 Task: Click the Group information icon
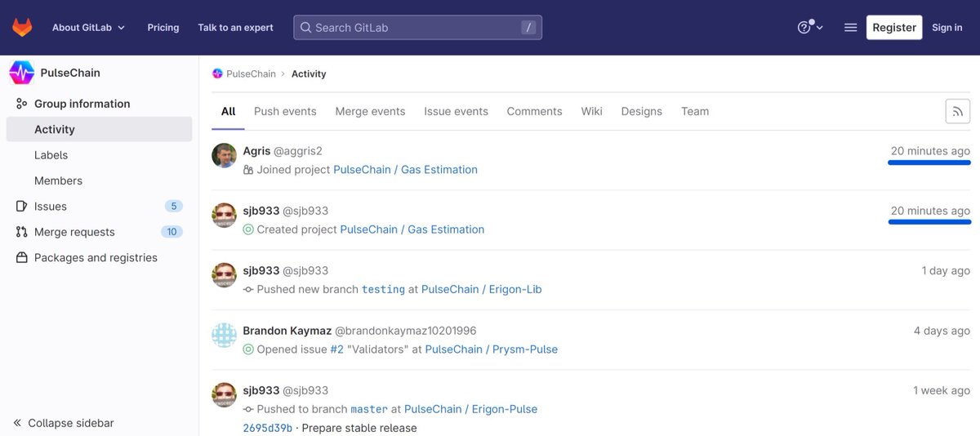[x=21, y=104]
